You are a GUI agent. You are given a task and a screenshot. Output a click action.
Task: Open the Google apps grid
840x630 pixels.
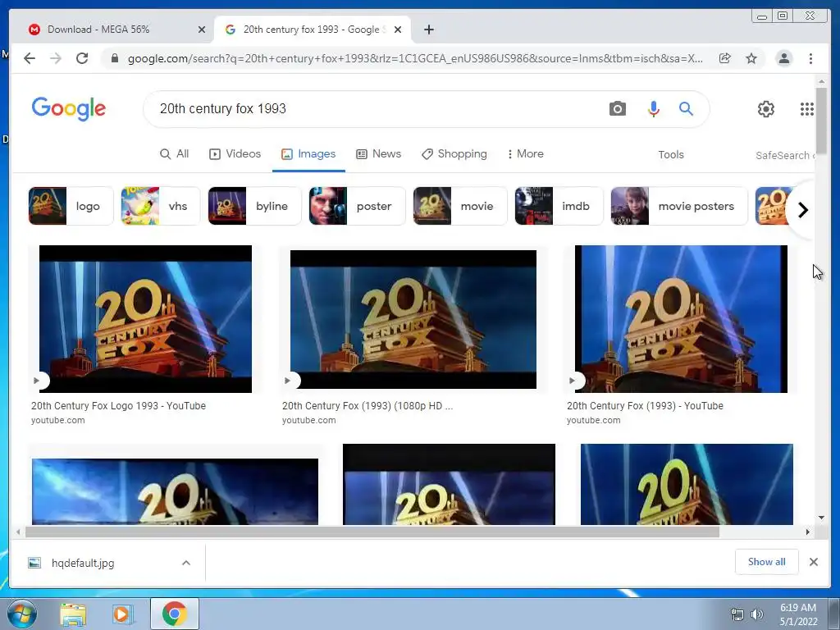(807, 109)
